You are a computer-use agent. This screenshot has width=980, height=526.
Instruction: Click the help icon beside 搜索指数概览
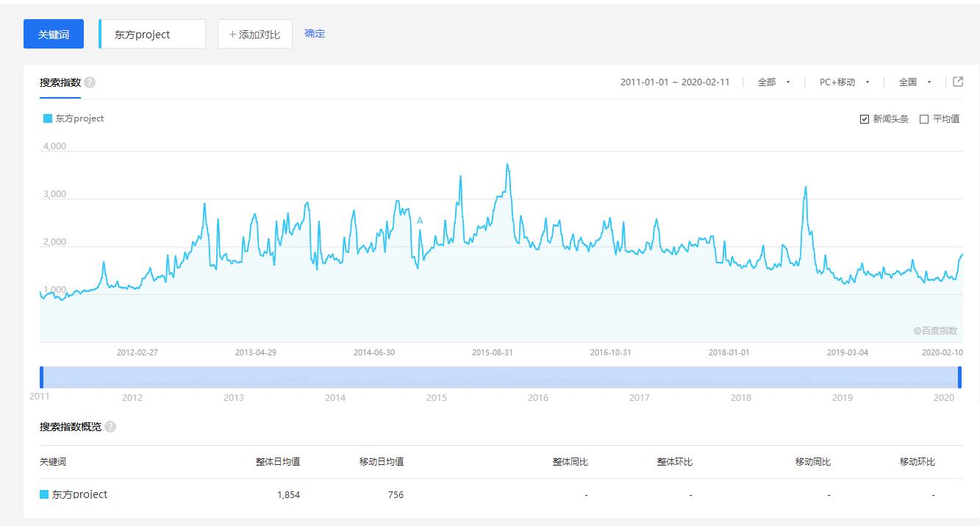(x=110, y=427)
